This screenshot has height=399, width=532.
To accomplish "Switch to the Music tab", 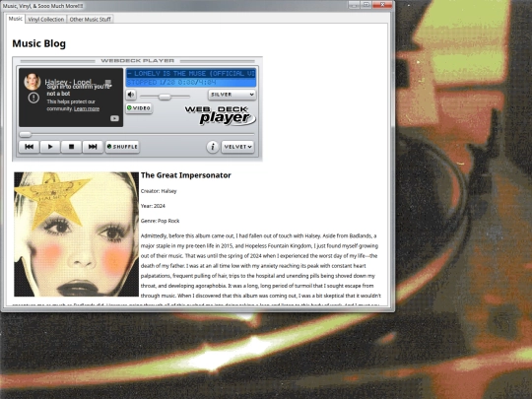I will [x=15, y=19].
